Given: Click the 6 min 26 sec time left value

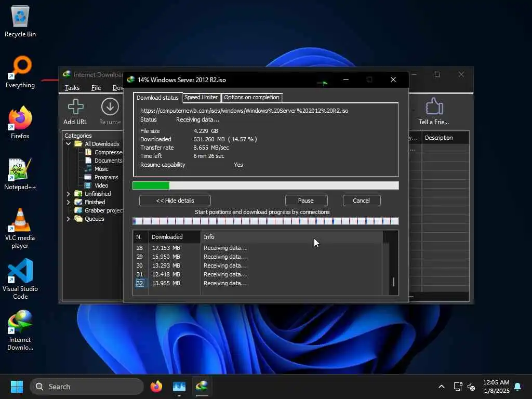Looking at the screenshot, I should [209, 156].
